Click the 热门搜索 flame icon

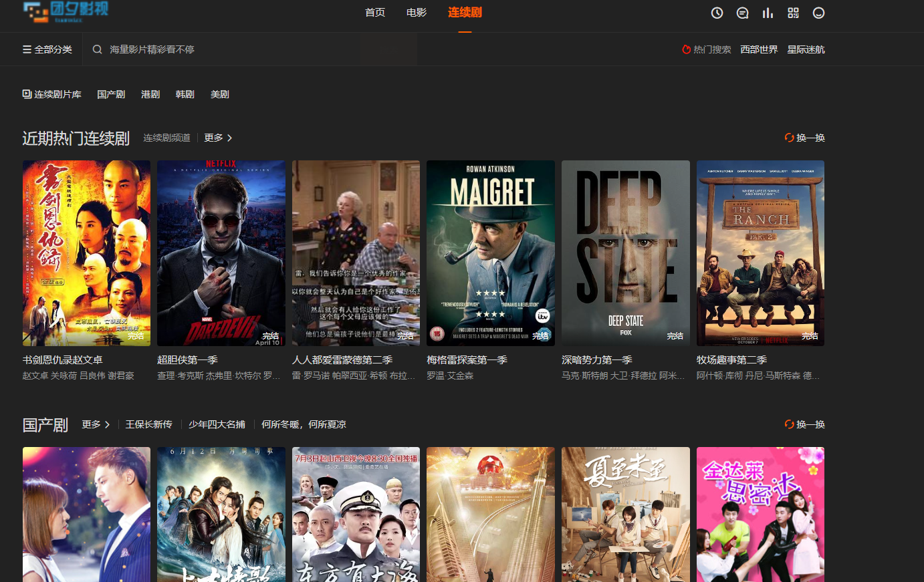tap(686, 49)
